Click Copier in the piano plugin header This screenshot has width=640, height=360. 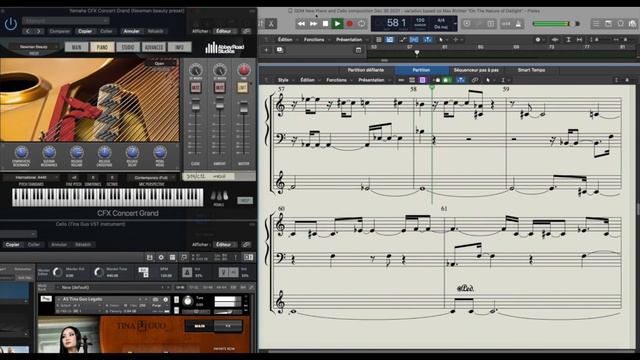[85, 31]
